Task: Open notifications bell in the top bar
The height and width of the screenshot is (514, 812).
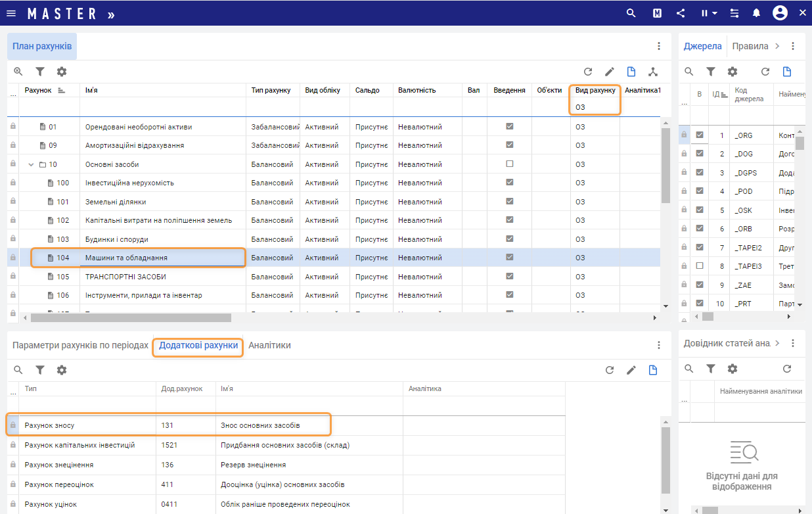Action: (x=757, y=13)
